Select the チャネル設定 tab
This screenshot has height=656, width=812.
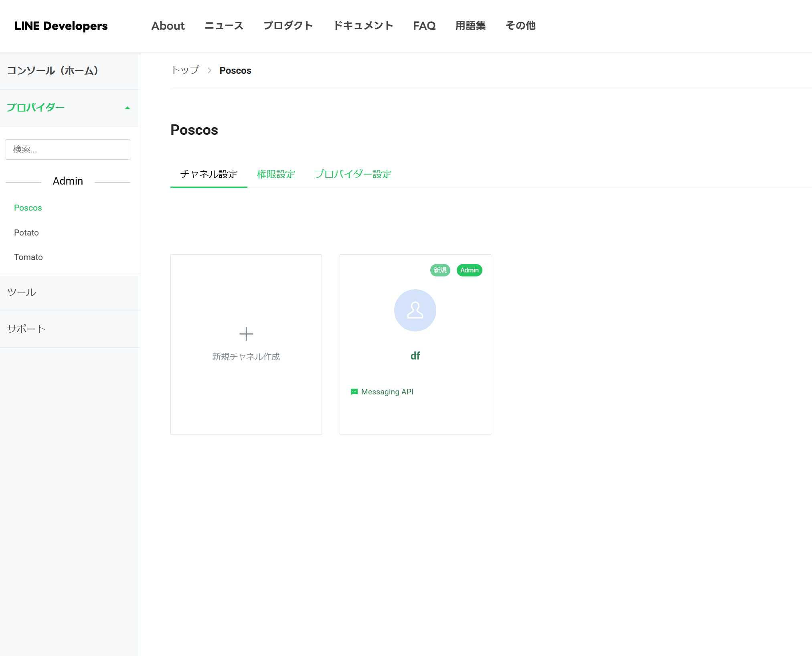tap(209, 174)
